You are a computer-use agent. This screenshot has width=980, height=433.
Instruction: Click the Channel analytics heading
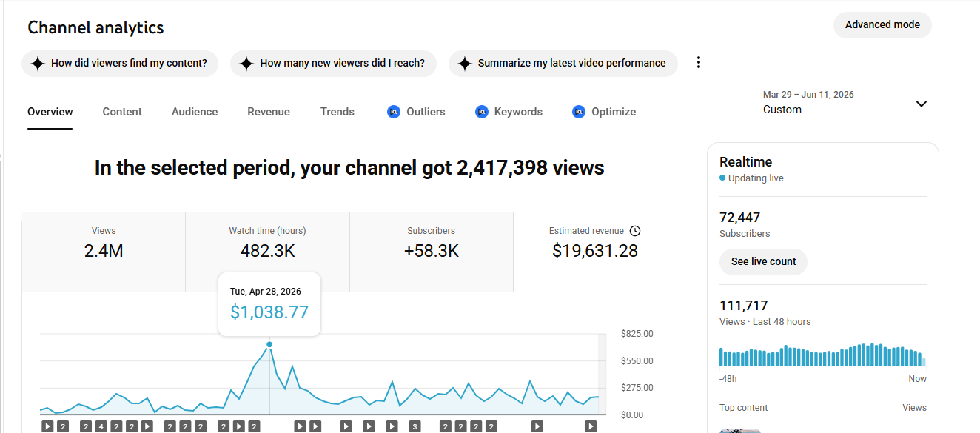pyautogui.click(x=95, y=28)
